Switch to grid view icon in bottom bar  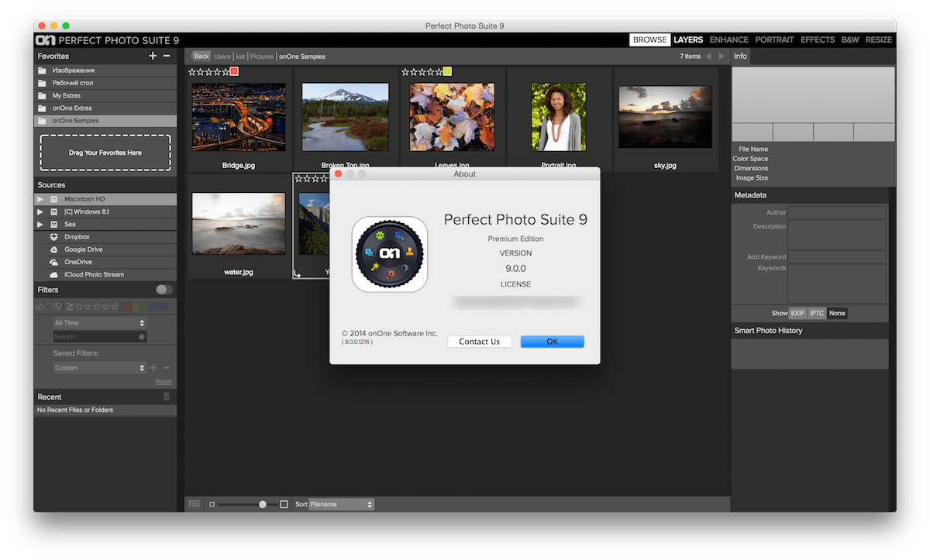pyautogui.click(x=194, y=504)
